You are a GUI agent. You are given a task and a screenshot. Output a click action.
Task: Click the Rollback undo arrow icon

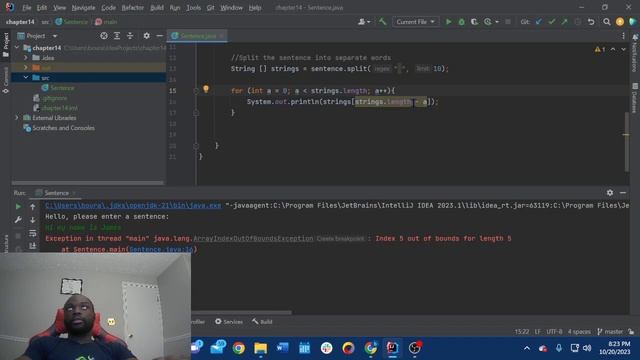pos(591,22)
